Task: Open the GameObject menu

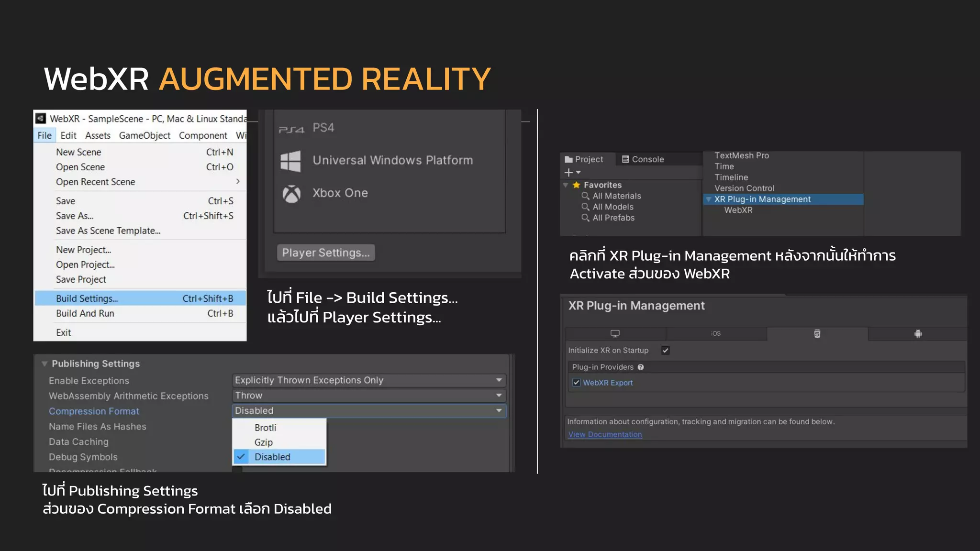Action: [x=145, y=135]
